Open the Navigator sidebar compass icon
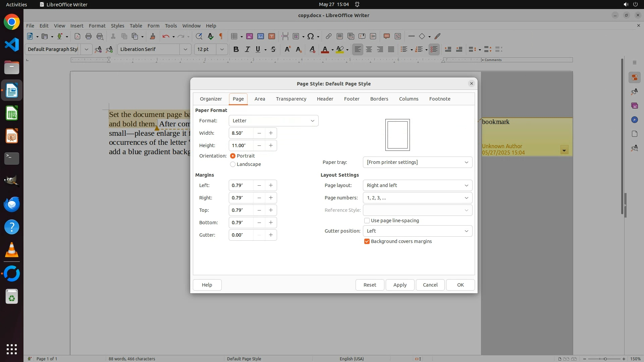Viewport: 644px width, 362px height. (634, 120)
